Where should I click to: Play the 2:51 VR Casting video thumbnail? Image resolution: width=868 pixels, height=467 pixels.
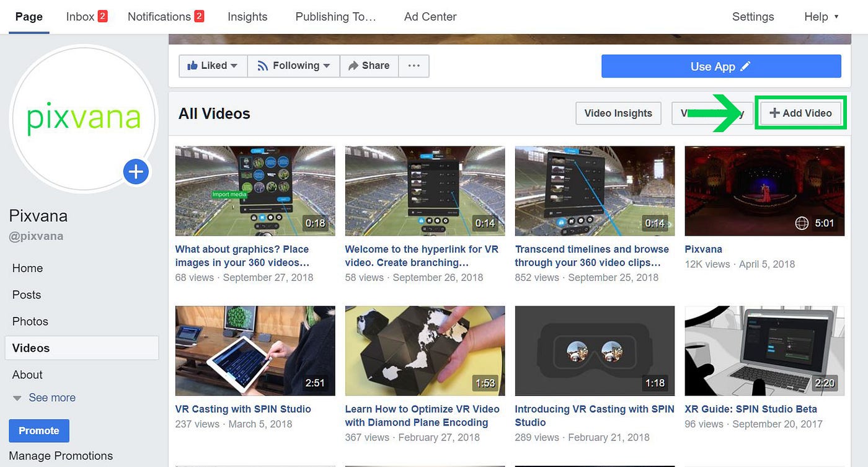[255, 351]
